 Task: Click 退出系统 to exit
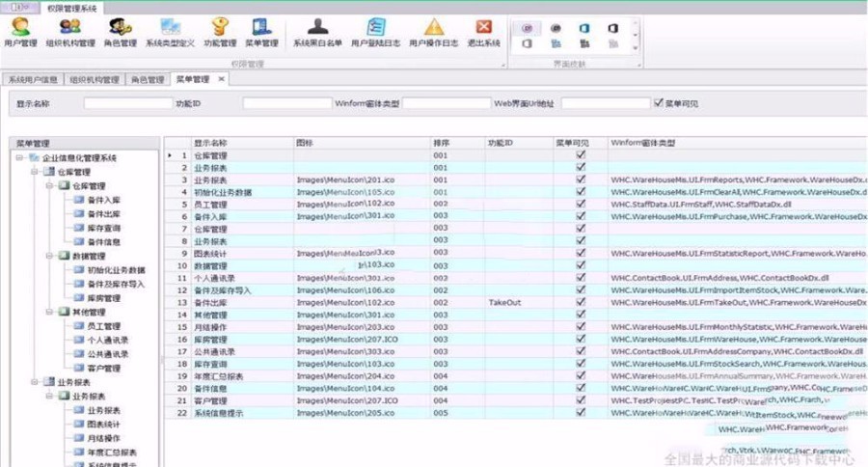[x=484, y=31]
